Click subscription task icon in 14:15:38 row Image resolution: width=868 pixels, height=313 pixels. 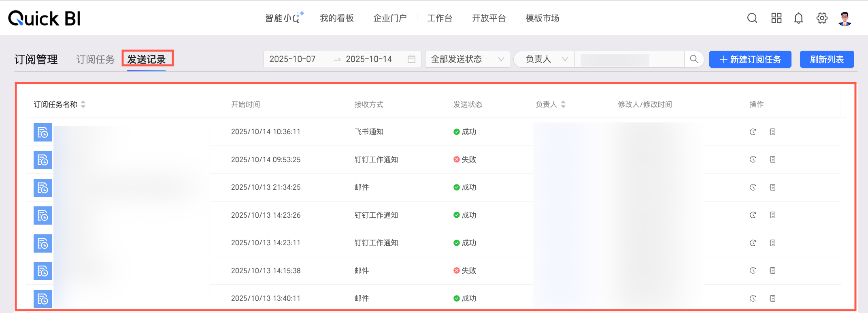43,271
